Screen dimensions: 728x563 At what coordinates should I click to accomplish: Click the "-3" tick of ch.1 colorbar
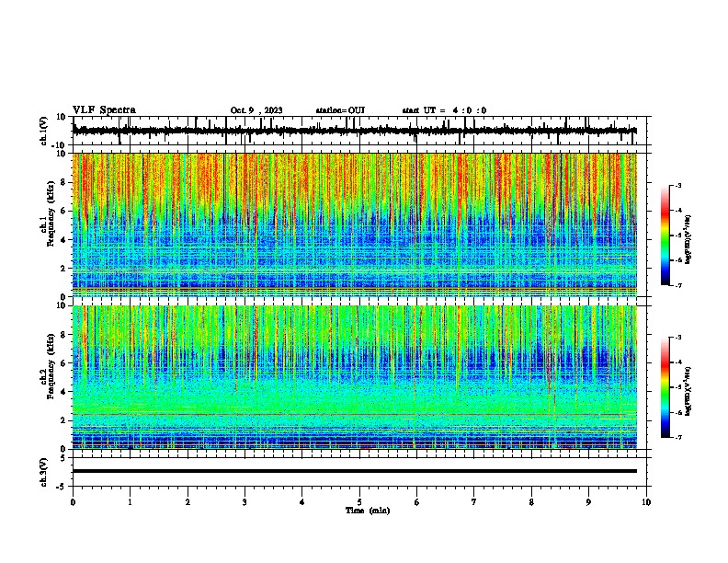(x=678, y=185)
